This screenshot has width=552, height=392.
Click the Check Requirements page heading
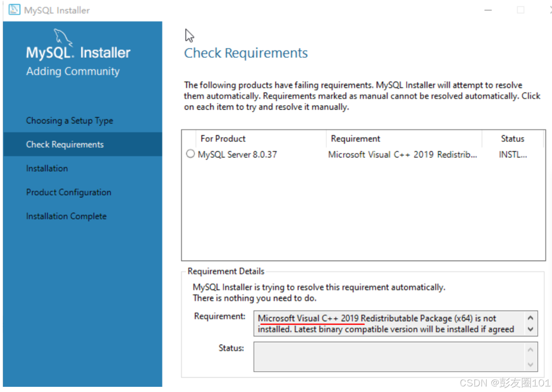[246, 53]
